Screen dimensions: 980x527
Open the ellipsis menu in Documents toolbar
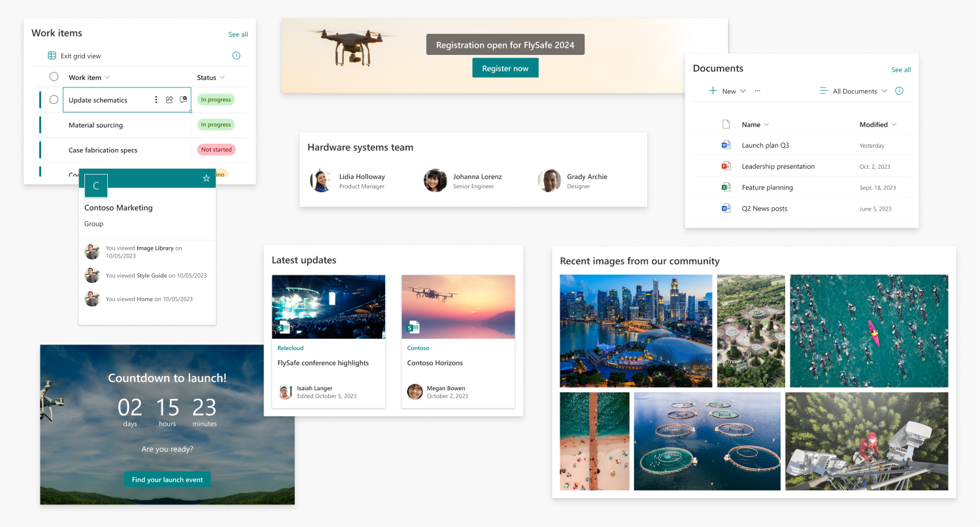757,91
